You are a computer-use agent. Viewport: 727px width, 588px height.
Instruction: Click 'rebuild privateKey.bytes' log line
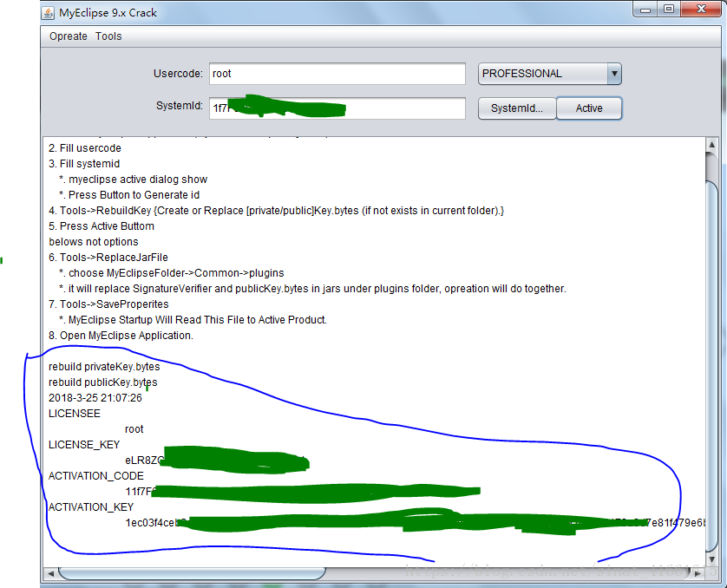pyautogui.click(x=104, y=367)
